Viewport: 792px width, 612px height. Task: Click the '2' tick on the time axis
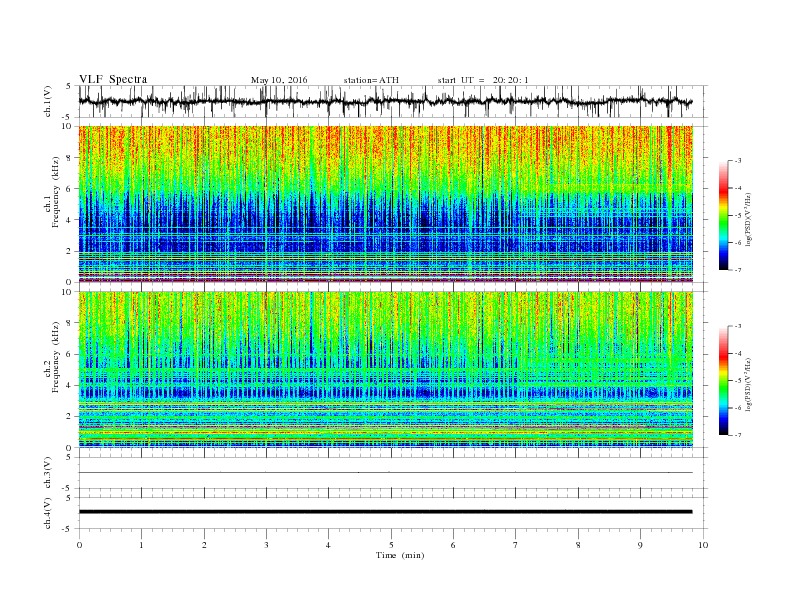pyautogui.click(x=204, y=545)
